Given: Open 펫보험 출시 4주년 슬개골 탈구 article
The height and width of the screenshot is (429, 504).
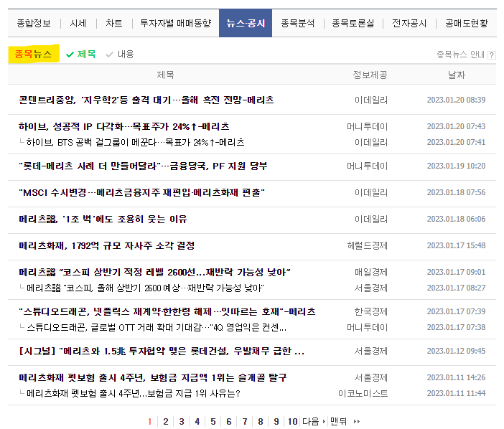Looking at the screenshot, I should (x=152, y=377).
